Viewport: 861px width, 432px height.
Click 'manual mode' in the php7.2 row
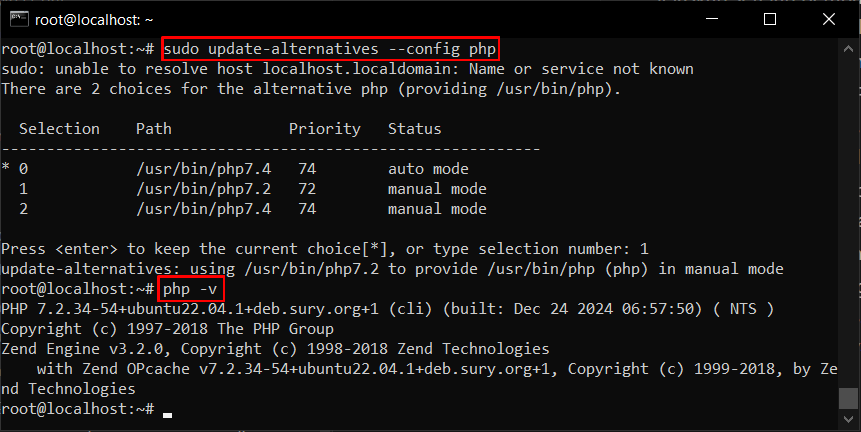click(437, 189)
